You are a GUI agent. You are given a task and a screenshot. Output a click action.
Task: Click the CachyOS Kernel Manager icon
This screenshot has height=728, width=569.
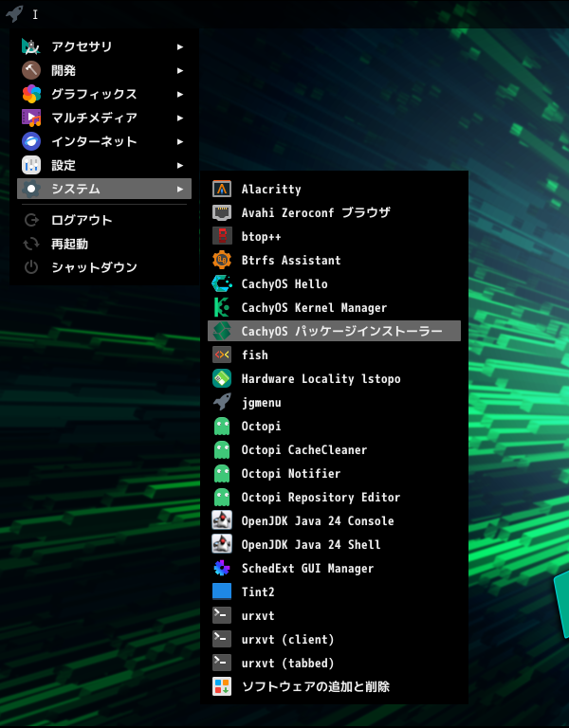point(222,307)
